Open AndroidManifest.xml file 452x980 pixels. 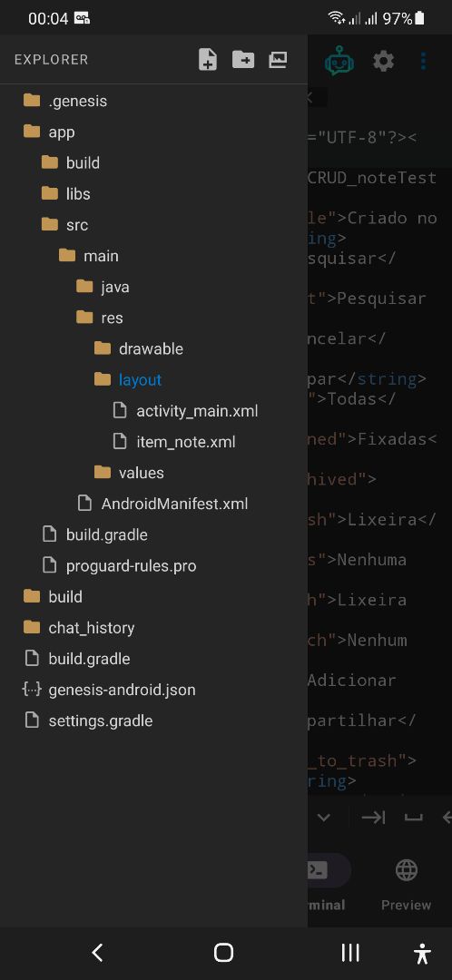click(x=153, y=504)
